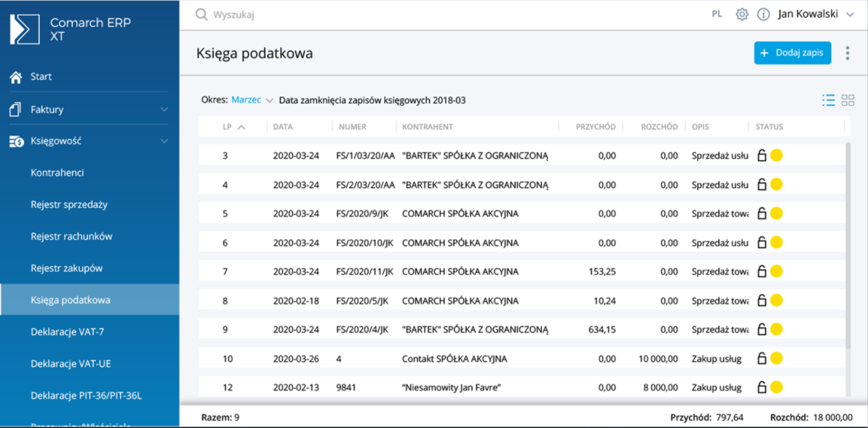
Task: Sort by NUMER column header
Action: [x=351, y=127]
